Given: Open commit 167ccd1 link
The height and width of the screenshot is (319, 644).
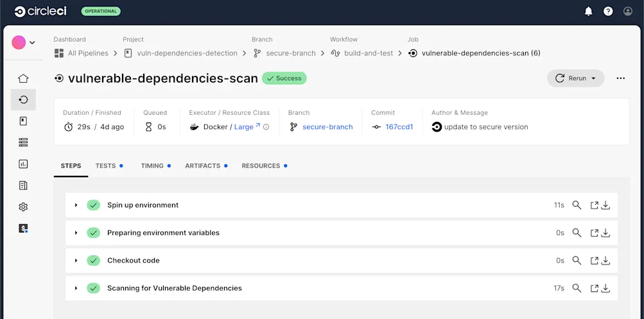Looking at the screenshot, I should 399,127.
